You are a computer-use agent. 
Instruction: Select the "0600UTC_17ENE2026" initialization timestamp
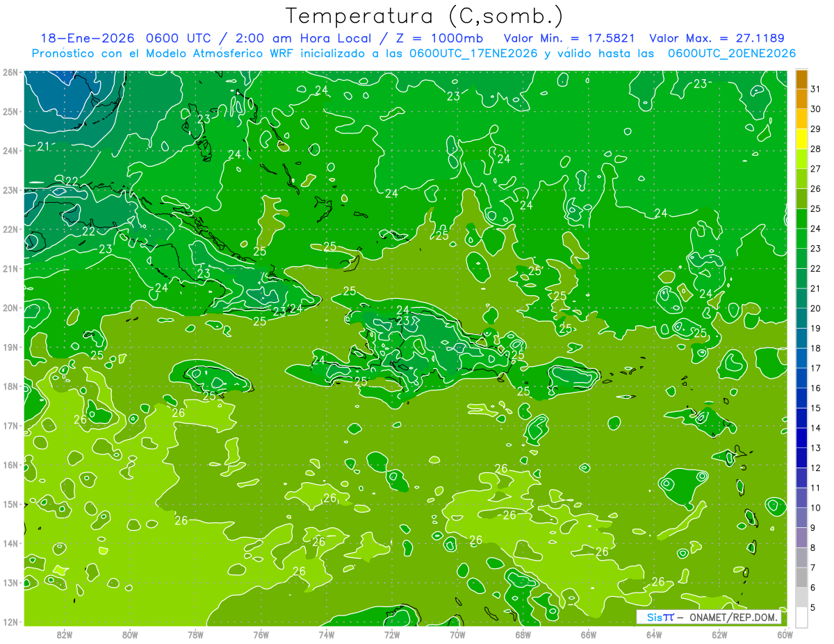pos(473,53)
